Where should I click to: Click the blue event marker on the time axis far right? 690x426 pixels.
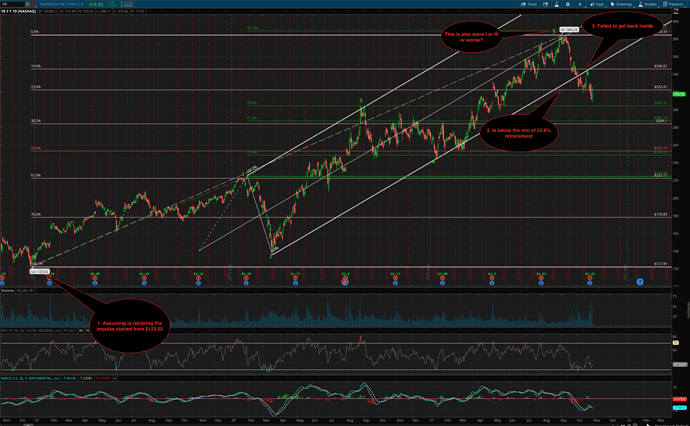pos(640,283)
